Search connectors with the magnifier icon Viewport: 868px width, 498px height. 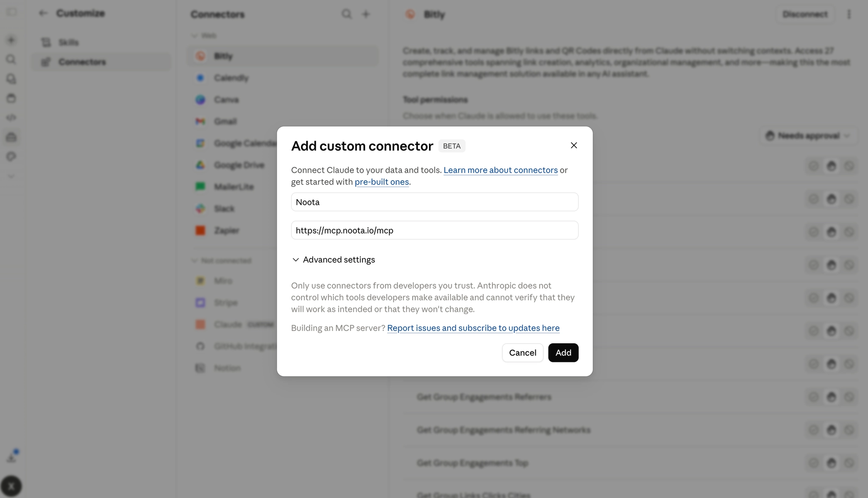tap(347, 14)
